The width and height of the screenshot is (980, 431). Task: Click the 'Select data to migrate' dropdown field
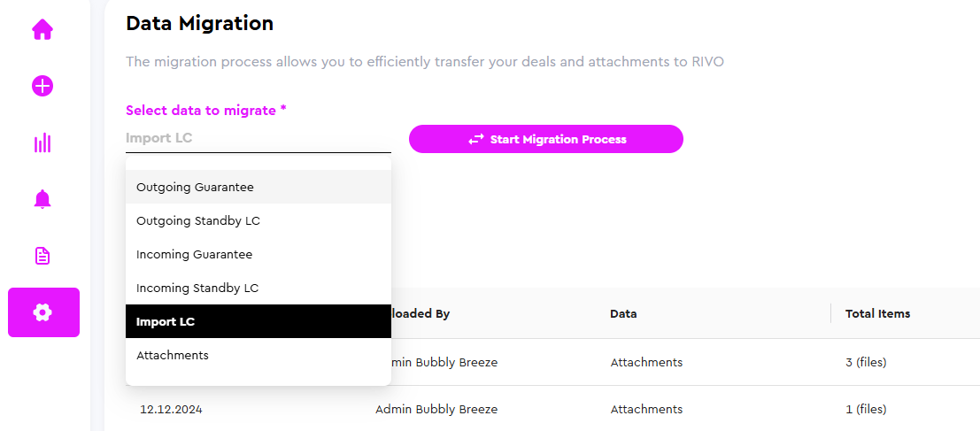[258, 138]
